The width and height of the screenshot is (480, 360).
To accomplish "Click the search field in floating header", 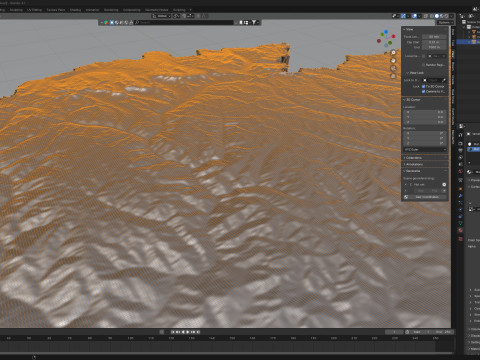I will 184,22.
